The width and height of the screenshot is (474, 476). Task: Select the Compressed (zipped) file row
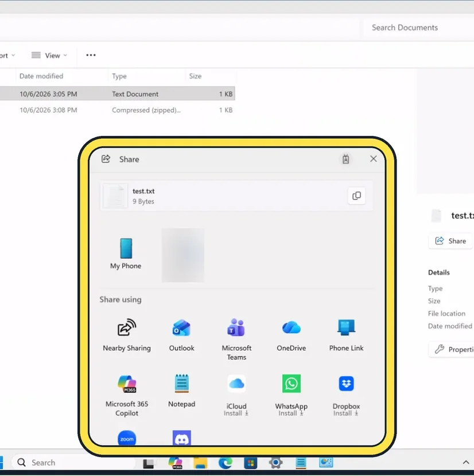(117, 110)
